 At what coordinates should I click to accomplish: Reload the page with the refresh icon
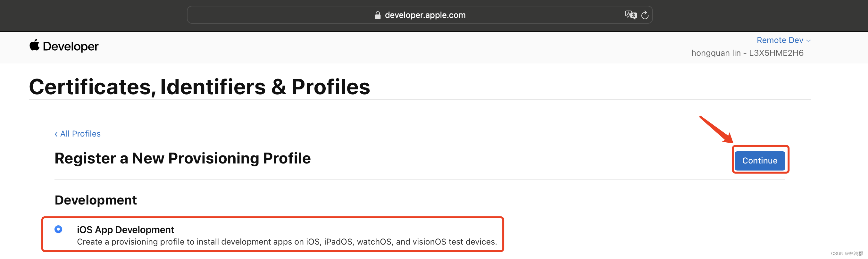tap(645, 15)
